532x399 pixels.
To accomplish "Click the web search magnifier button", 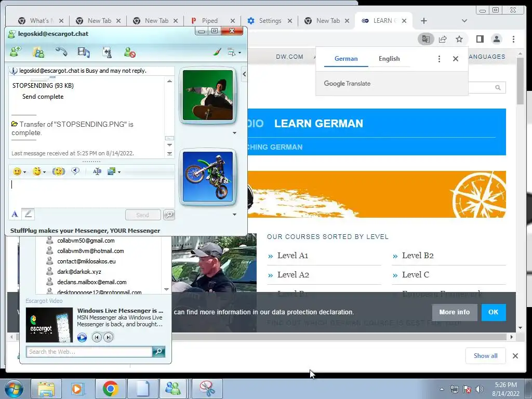I will pos(159,352).
